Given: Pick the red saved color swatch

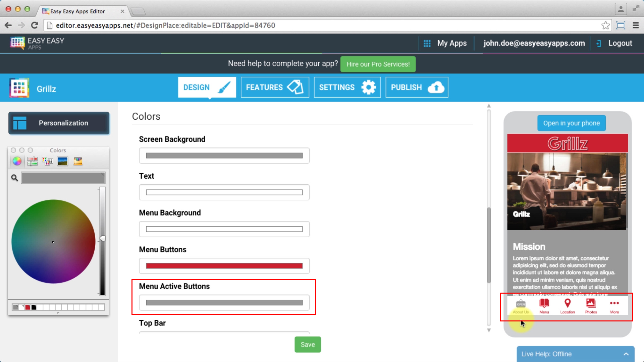Looking at the screenshot, I should (28, 307).
